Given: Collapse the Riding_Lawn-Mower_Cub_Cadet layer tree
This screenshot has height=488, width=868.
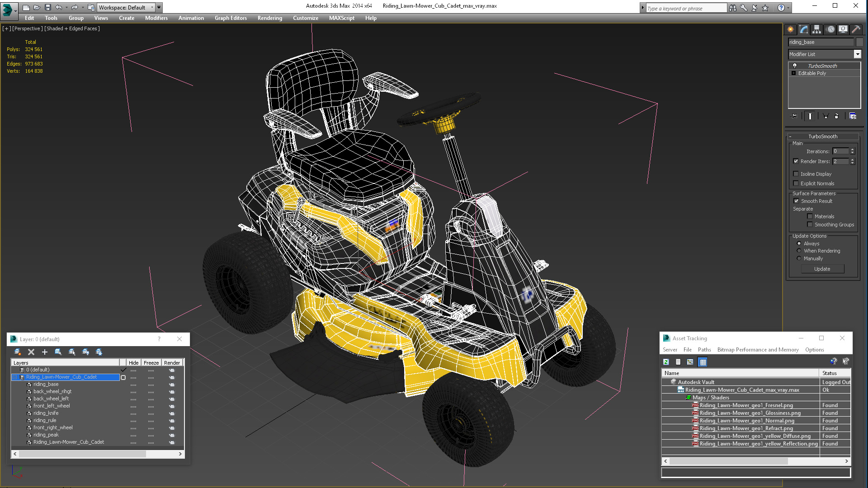Looking at the screenshot, I should click(14, 377).
